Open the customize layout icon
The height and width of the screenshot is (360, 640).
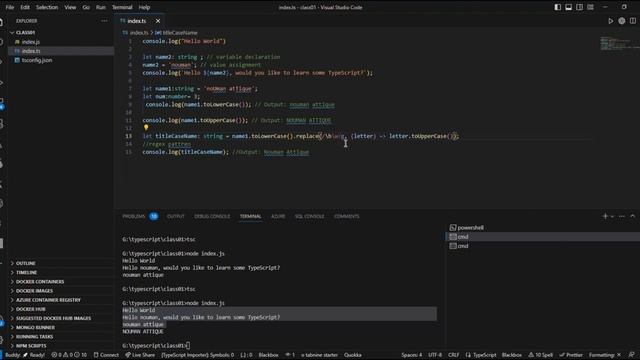[591, 7]
